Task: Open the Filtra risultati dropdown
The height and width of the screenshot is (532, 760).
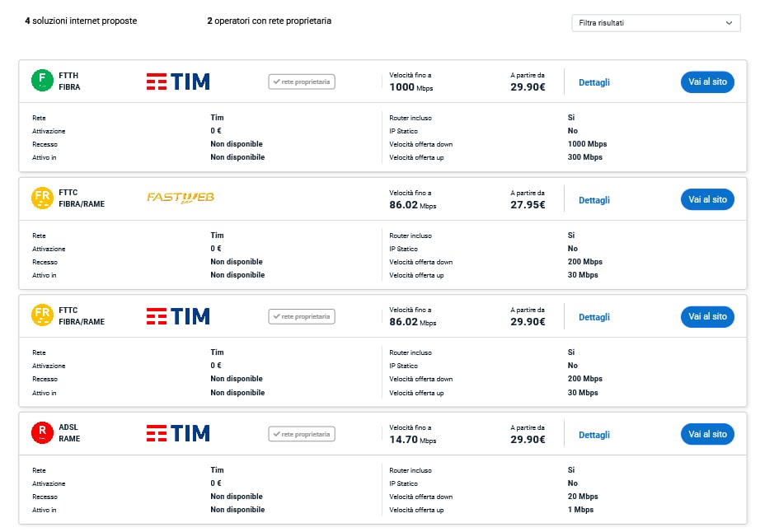Action: click(x=655, y=23)
